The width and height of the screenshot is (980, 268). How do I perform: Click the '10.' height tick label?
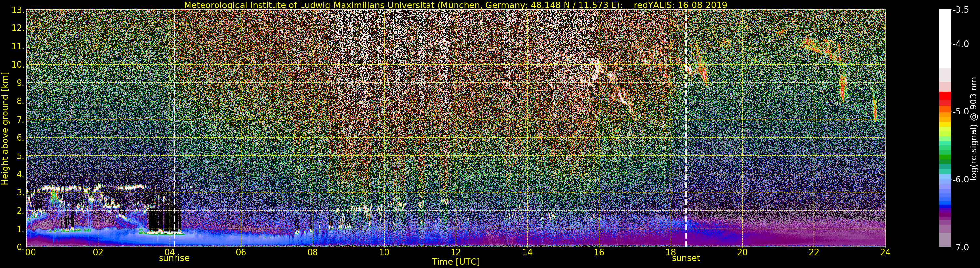point(18,65)
